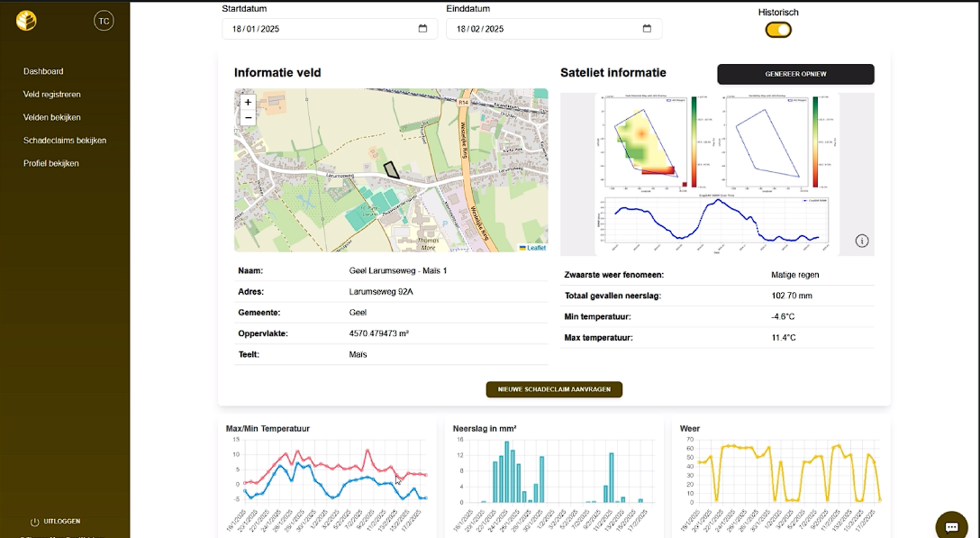The image size is (980, 538).
Task: Open Schadeclaims bekijken page
Action: tap(64, 140)
